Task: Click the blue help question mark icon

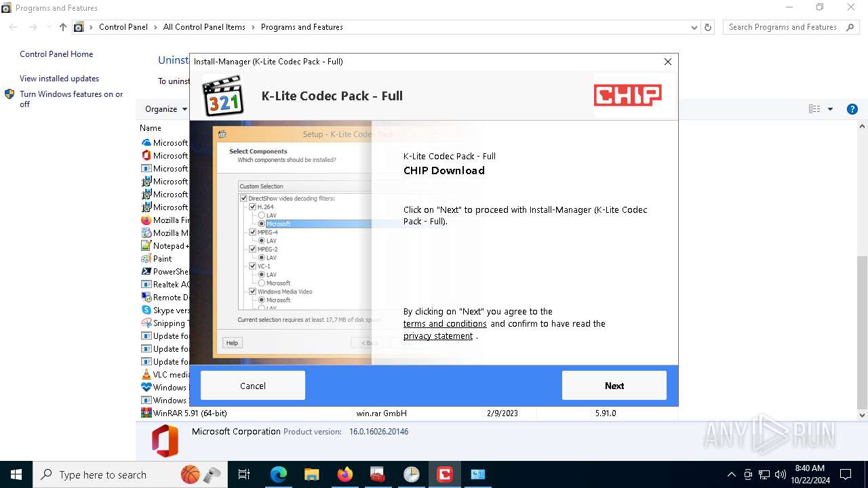Action: pos(852,109)
